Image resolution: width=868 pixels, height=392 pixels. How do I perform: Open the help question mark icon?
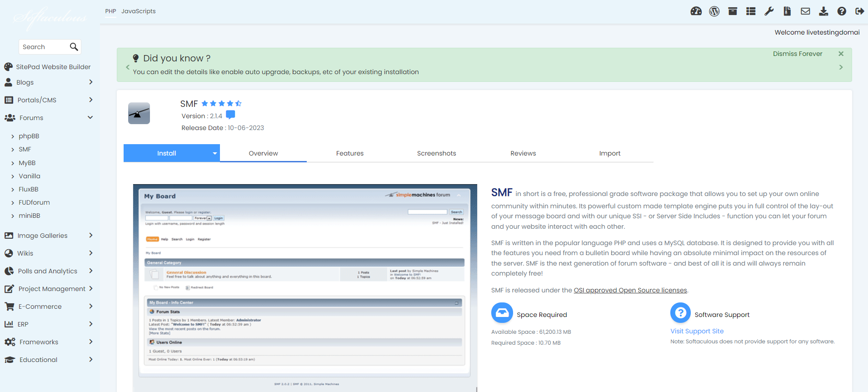pyautogui.click(x=842, y=11)
